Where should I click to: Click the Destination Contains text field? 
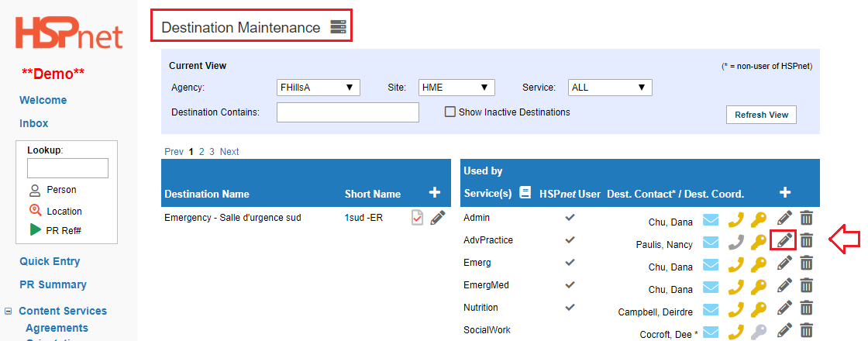348,112
